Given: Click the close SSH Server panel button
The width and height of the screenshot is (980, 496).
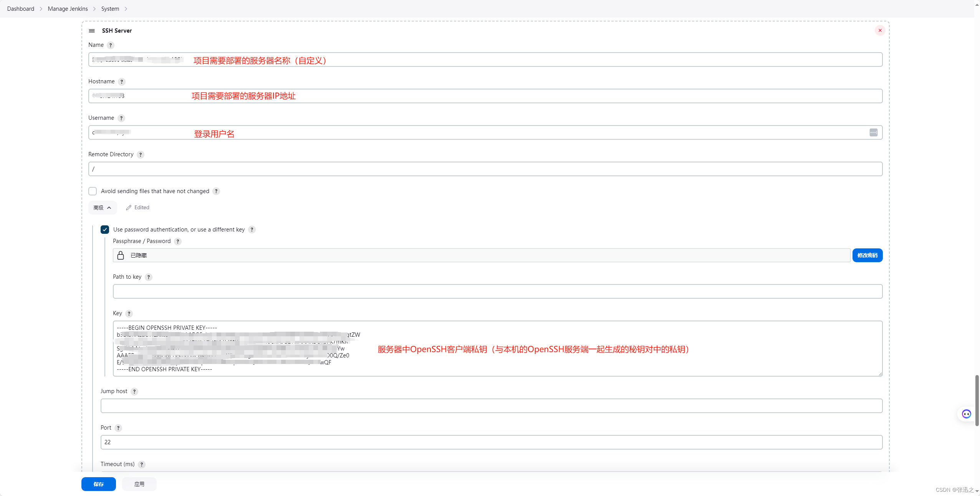Looking at the screenshot, I should click(880, 30).
